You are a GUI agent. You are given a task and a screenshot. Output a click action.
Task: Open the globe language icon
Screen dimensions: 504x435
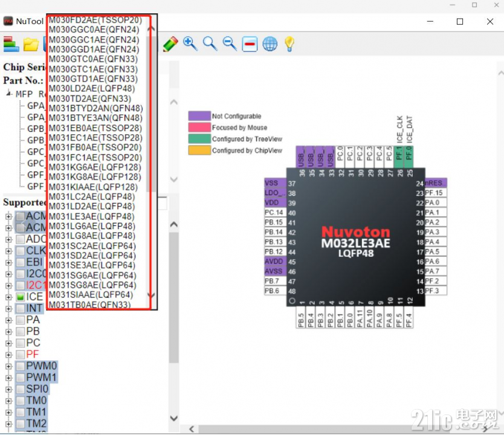(270, 44)
